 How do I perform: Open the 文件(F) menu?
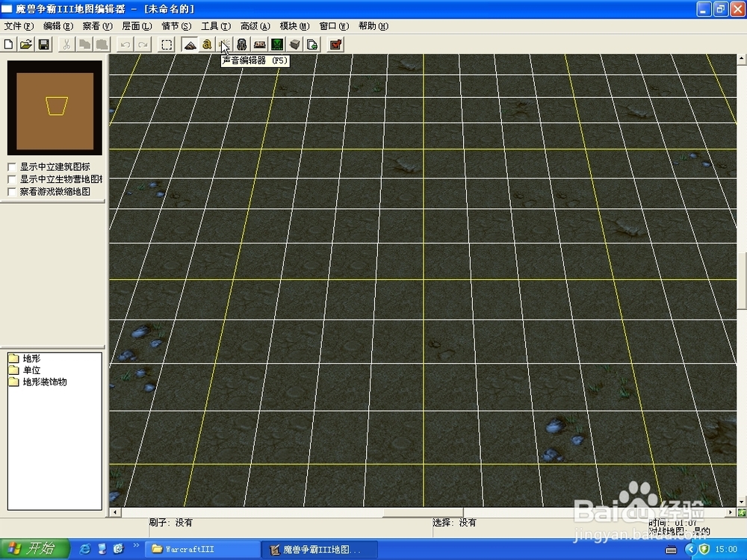pyautogui.click(x=19, y=26)
